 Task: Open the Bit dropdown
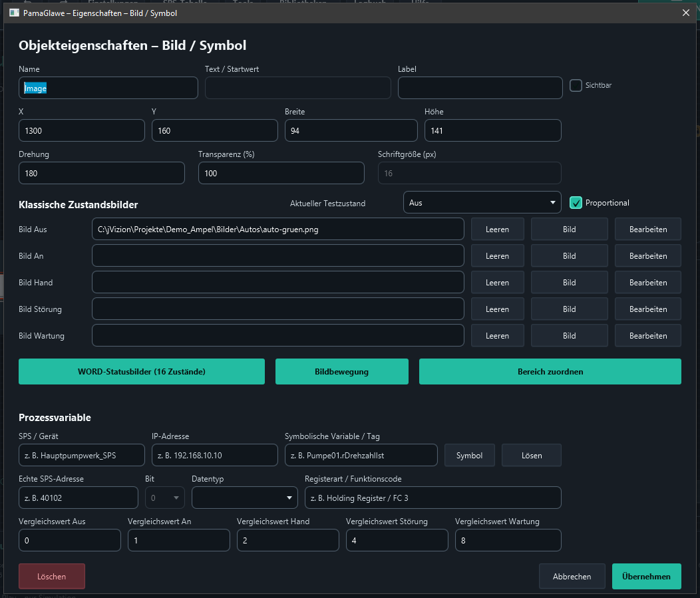[x=165, y=498]
